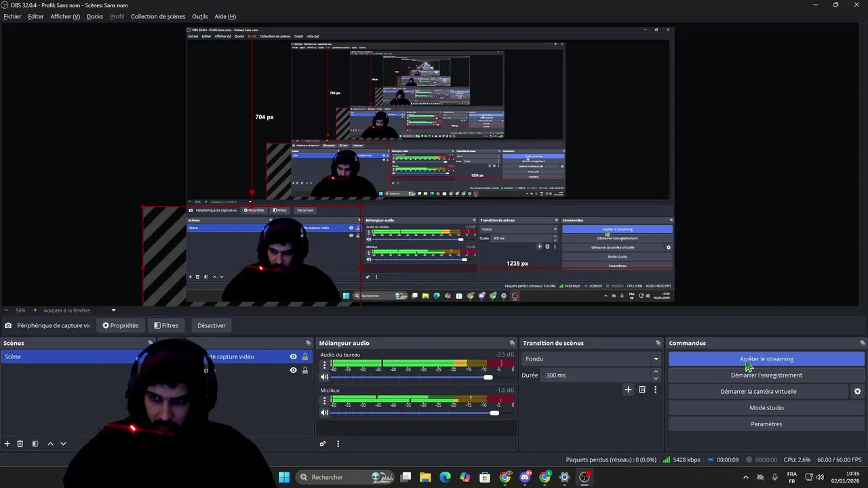The image size is (868, 488).
Task: Lock the capture vidéo source
Action: pos(304,357)
